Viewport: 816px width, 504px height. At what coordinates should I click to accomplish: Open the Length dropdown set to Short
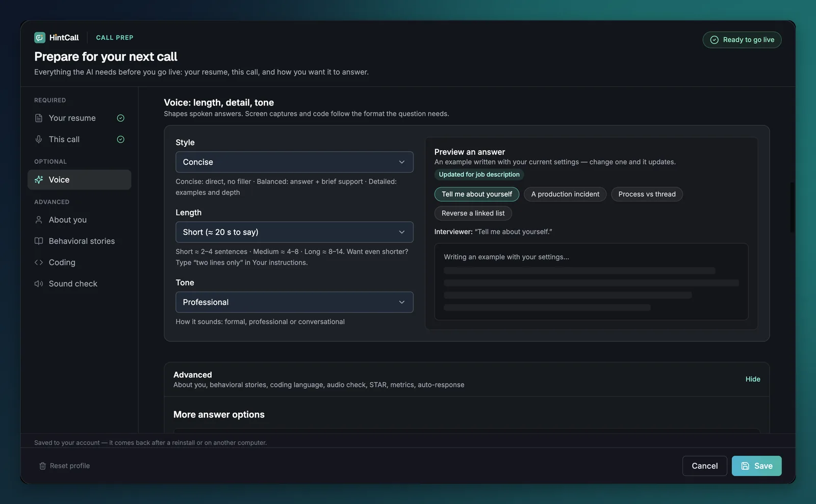pos(294,232)
